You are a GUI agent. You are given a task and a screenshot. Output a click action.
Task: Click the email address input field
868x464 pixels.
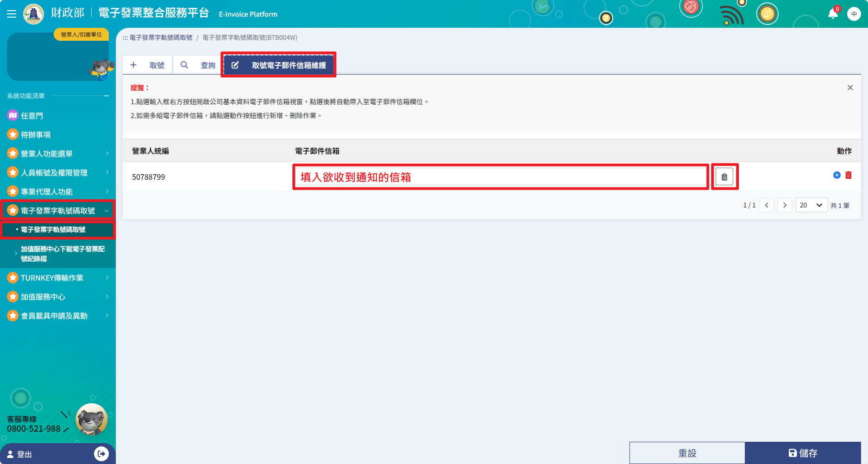[x=500, y=177]
